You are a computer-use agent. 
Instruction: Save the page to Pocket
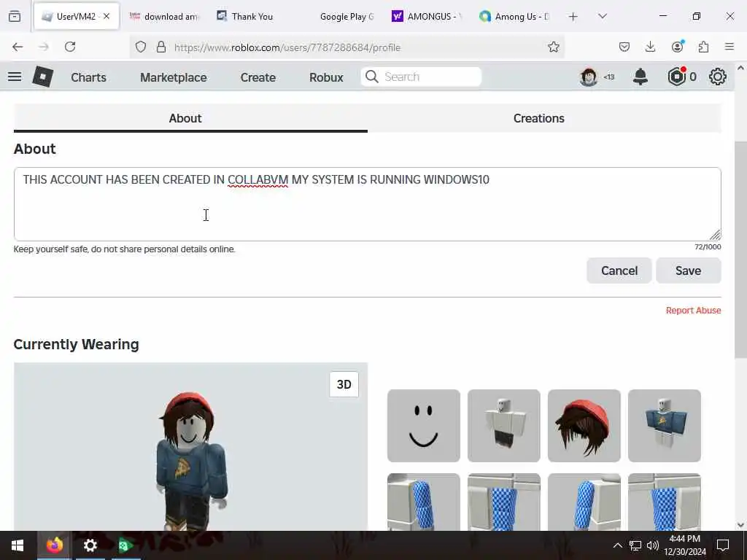click(x=624, y=47)
